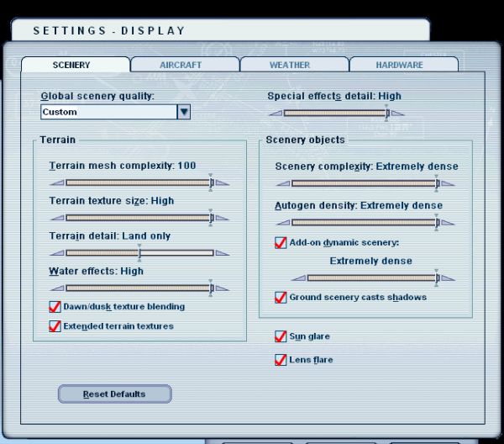504x444 pixels.
Task: Decrease Scenery complexity with left arrow
Action: 284,183
